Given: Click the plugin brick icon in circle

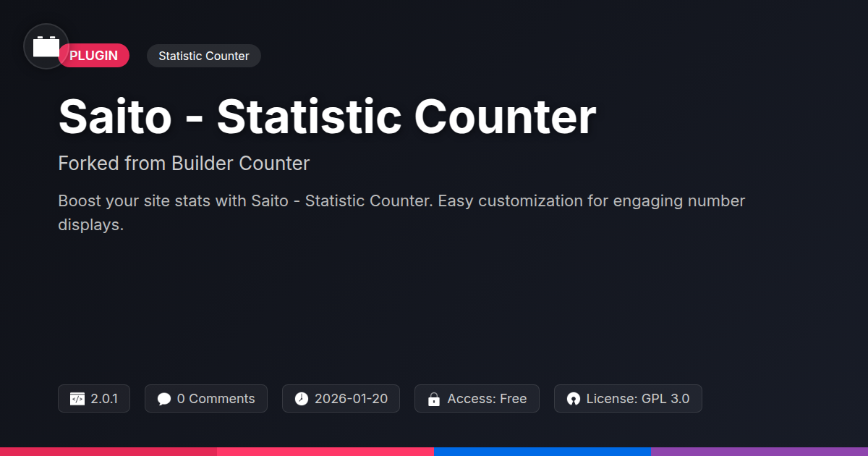Looking at the screenshot, I should (46, 46).
